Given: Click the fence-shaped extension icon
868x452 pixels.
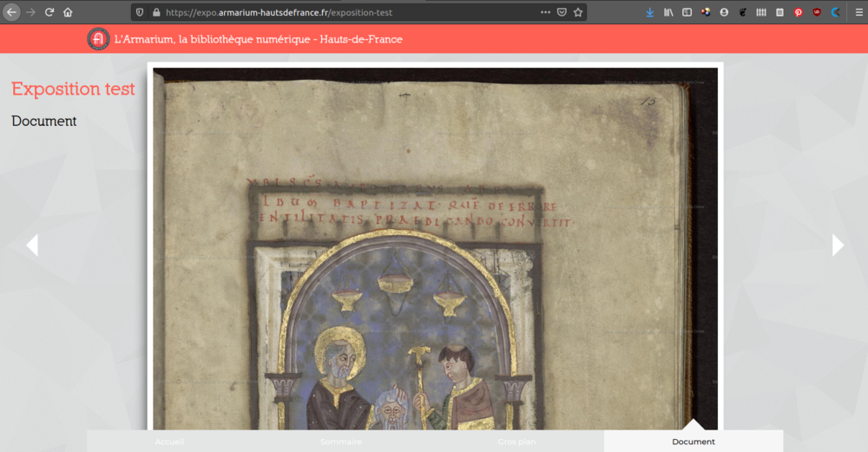Looking at the screenshot, I should (x=761, y=12).
